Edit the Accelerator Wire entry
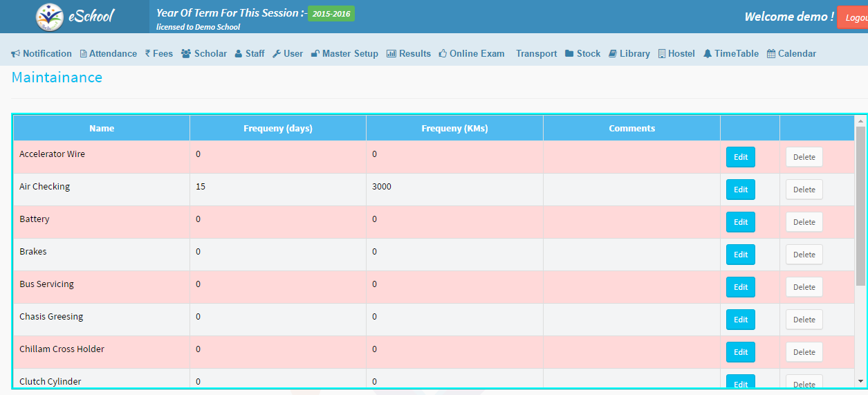Screen dimensions: 868x395 [740, 157]
